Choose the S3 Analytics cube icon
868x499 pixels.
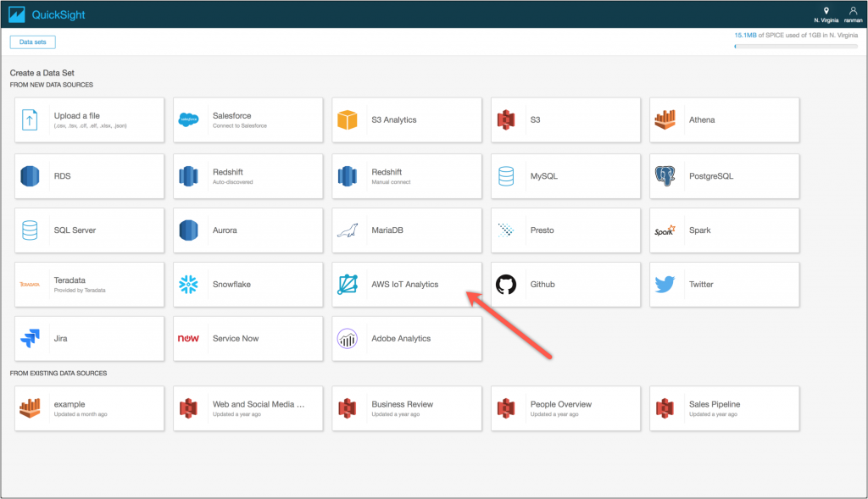coord(347,120)
